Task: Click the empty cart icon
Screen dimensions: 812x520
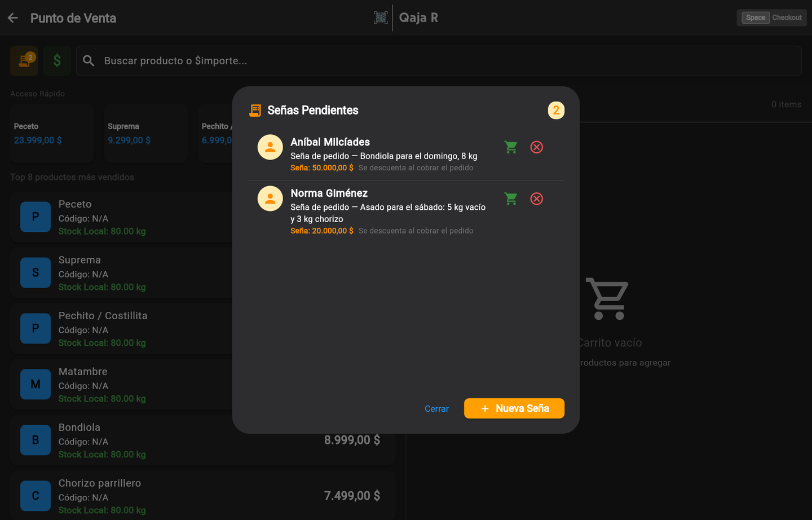Action: (607, 298)
